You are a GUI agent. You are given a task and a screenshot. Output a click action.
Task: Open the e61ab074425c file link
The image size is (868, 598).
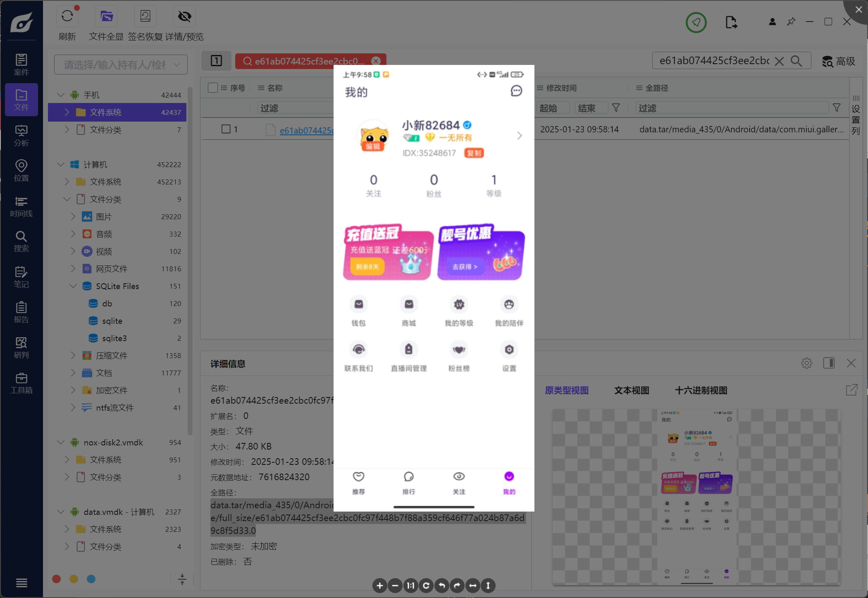coord(306,130)
